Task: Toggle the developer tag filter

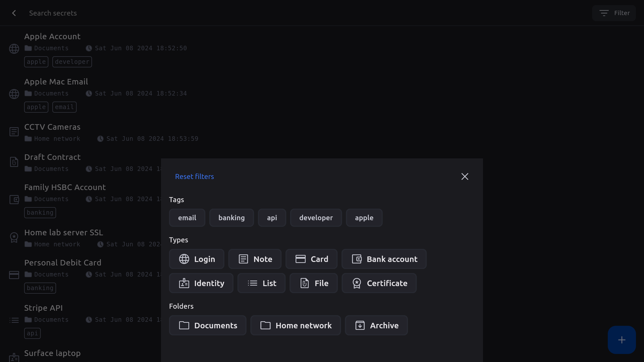Action: point(316,218)
